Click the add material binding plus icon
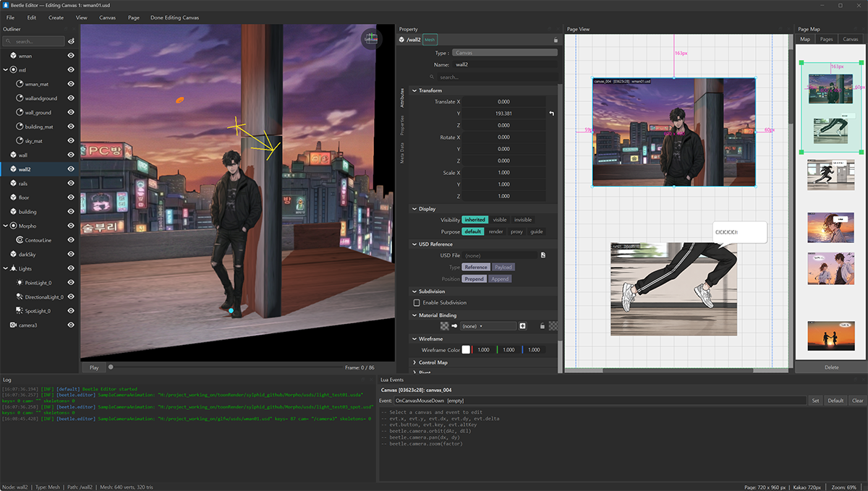 pyautogui.click(x=523, y=326)
